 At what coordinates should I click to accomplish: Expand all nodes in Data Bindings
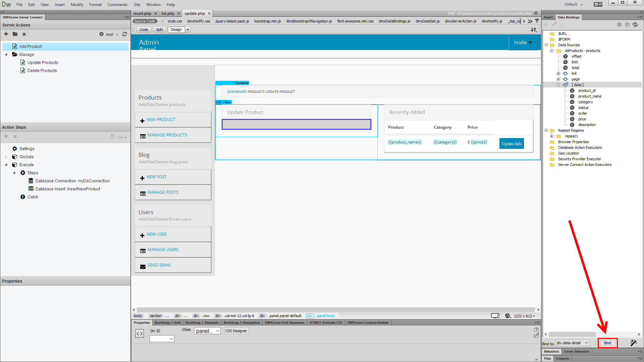(619, 25)
